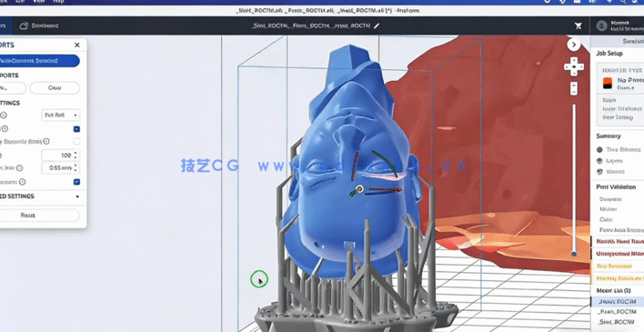This screenshot has width=644, height=332.
Task: Click the Reset button in Supports panel
Action: click(39, 216)
